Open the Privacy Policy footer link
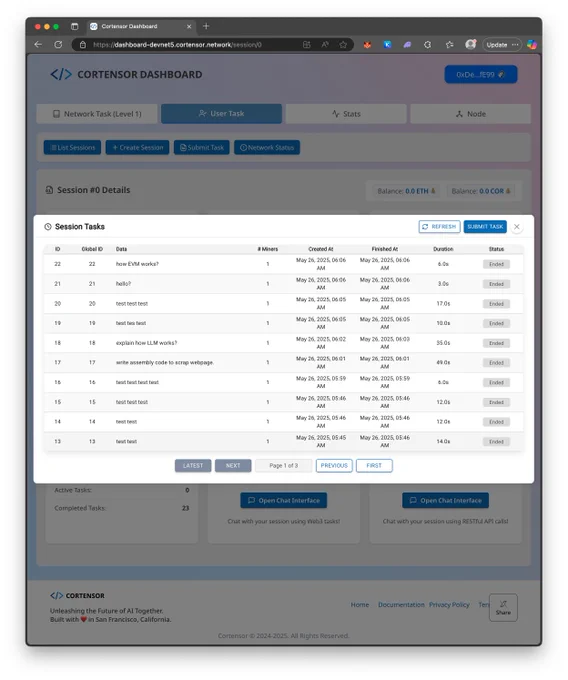 pos(449,605)
